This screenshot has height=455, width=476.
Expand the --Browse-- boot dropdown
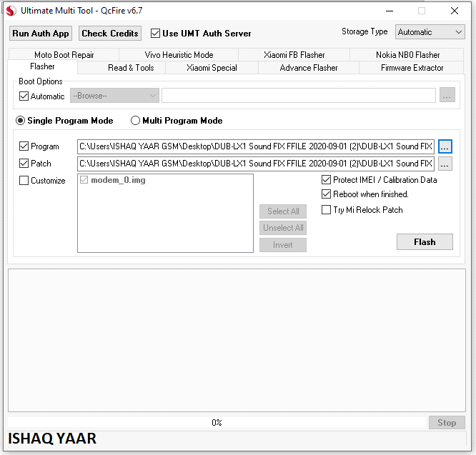pyautogui.click(x=114, y=96)
